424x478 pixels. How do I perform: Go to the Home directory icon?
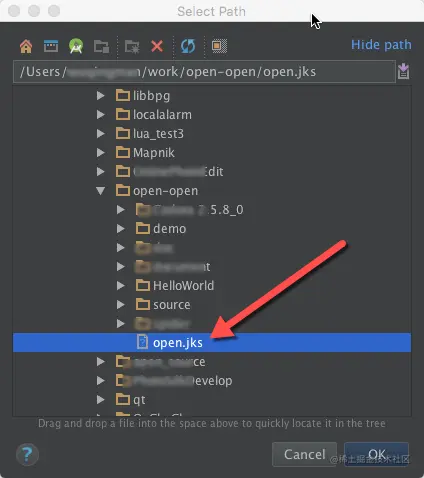coord(26,46)
